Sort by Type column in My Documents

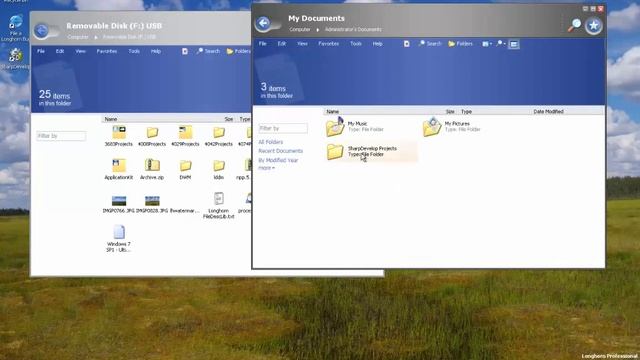coord(466,111)
